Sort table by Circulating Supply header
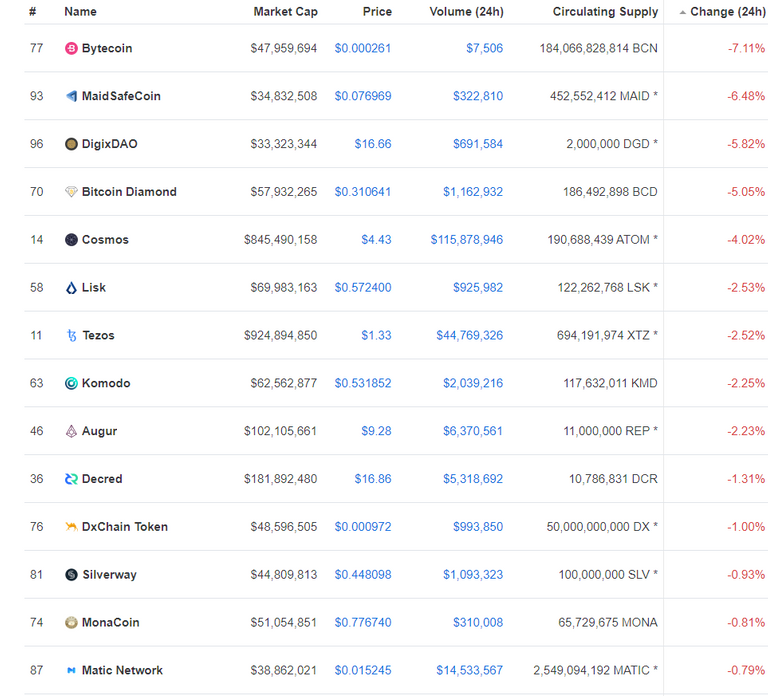This screenshot has width=768, height=696. [605, 12]
